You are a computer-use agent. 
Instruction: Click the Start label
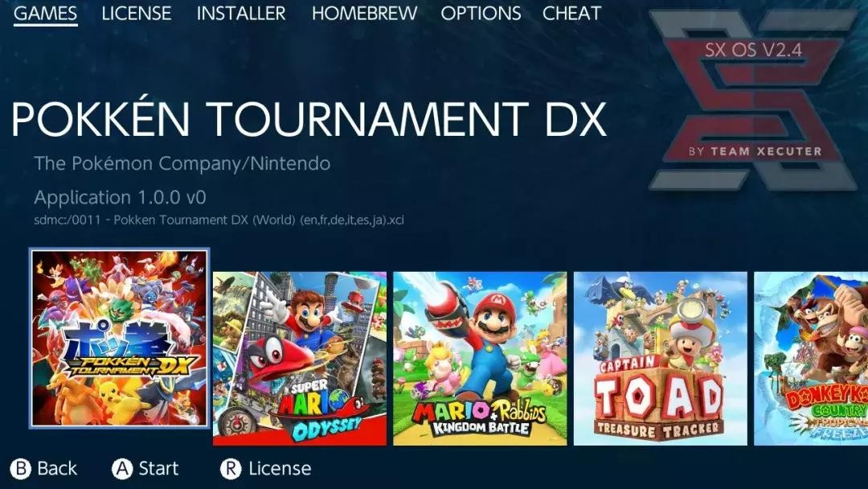point(158,469)
